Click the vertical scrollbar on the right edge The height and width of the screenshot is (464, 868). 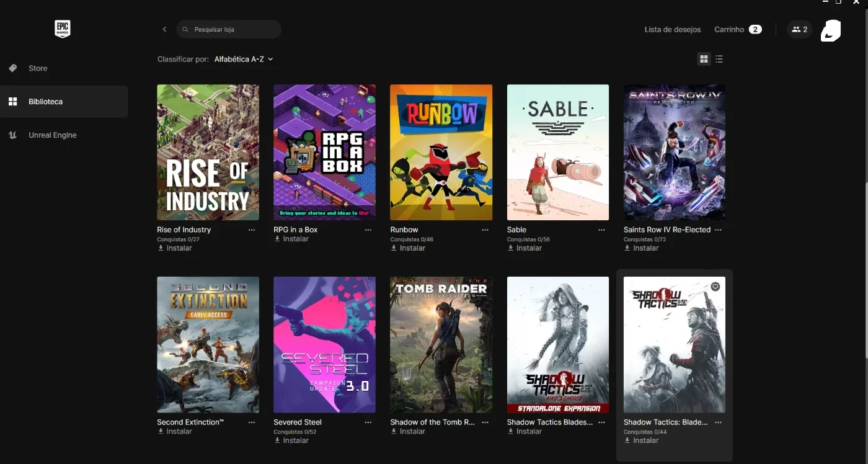[x=866, y=270]
